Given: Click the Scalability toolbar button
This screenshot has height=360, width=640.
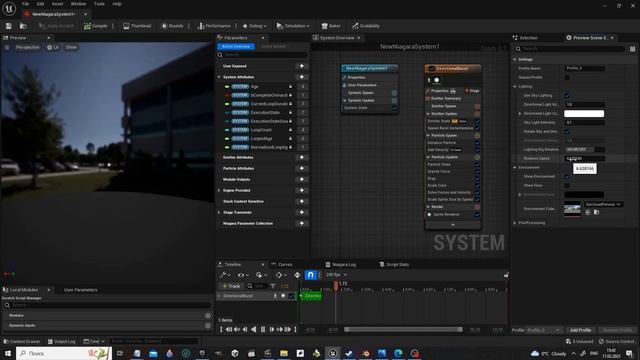Looking at the screenshot, I should click(x=366, y=26).
